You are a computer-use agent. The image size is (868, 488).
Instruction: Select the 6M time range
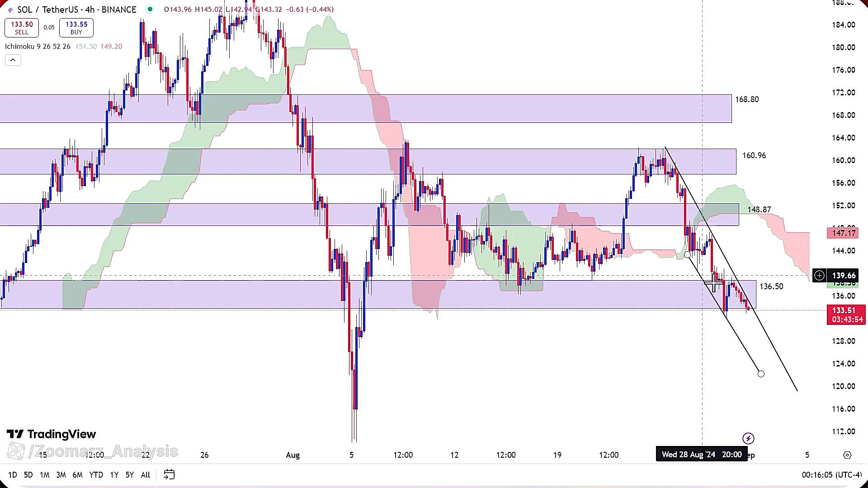pos(78,475)
